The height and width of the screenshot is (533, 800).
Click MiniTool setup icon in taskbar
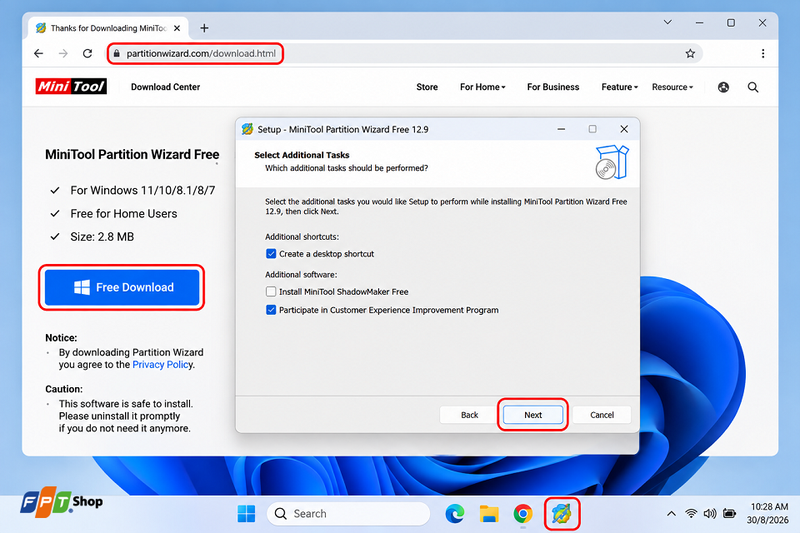pos(562,514)
